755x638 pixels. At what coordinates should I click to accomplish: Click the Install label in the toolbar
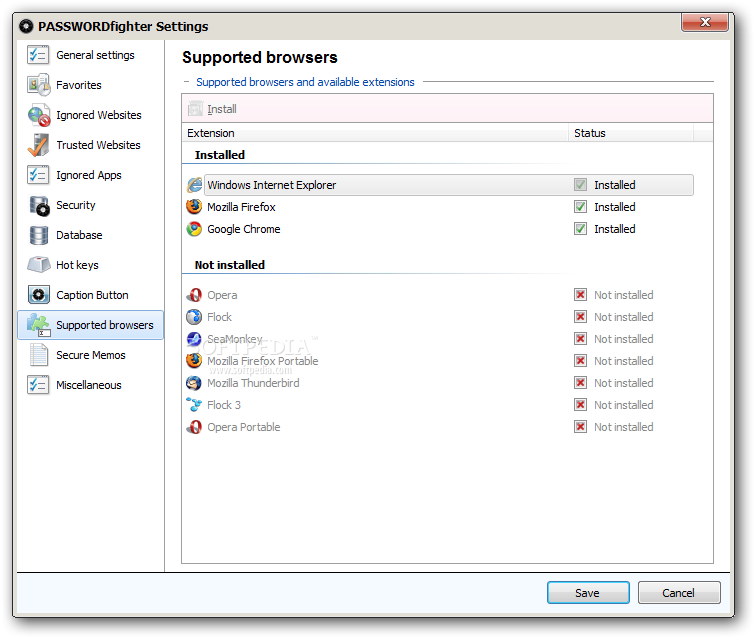(x=222, y=109)
